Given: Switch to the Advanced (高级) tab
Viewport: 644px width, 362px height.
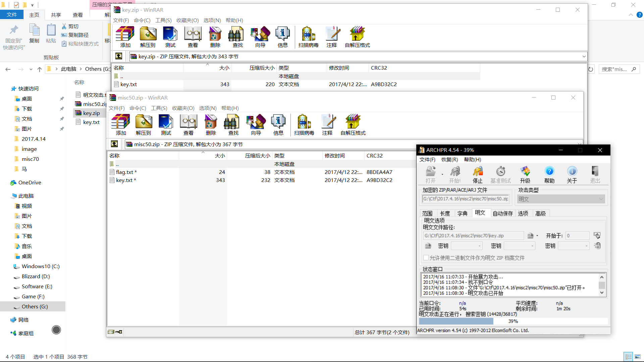Looking at the screenshot, I should click(540, 214).
